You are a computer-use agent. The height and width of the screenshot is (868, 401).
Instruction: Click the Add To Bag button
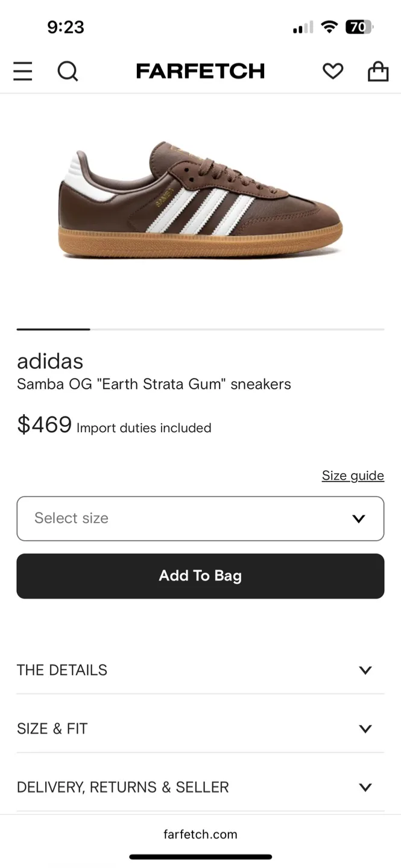point(200,576)
